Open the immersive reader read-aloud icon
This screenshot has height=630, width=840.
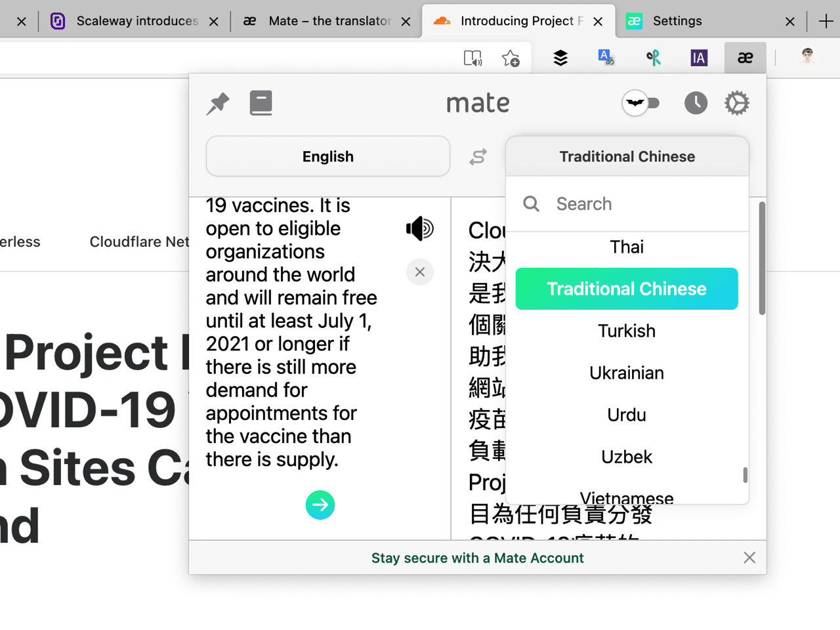pos(472,58)
